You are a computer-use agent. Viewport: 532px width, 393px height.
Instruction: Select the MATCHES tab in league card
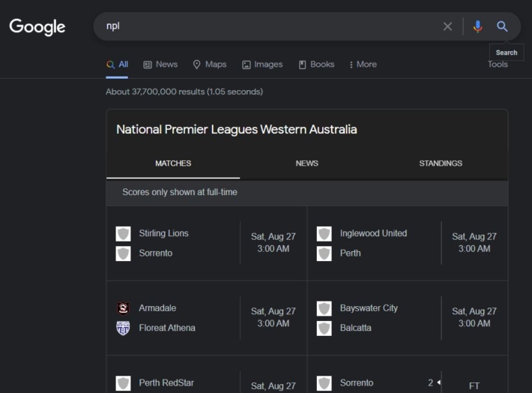pos(173,163)
